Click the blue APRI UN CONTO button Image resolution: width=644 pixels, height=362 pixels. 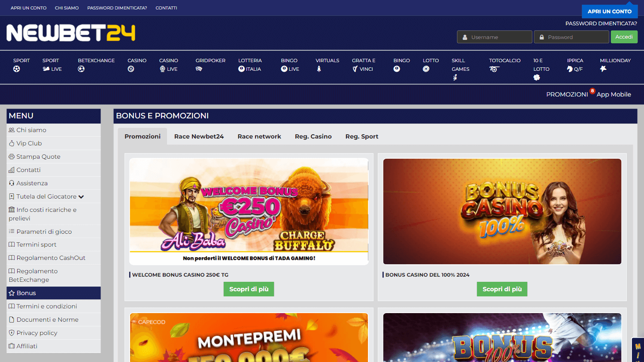610,11
